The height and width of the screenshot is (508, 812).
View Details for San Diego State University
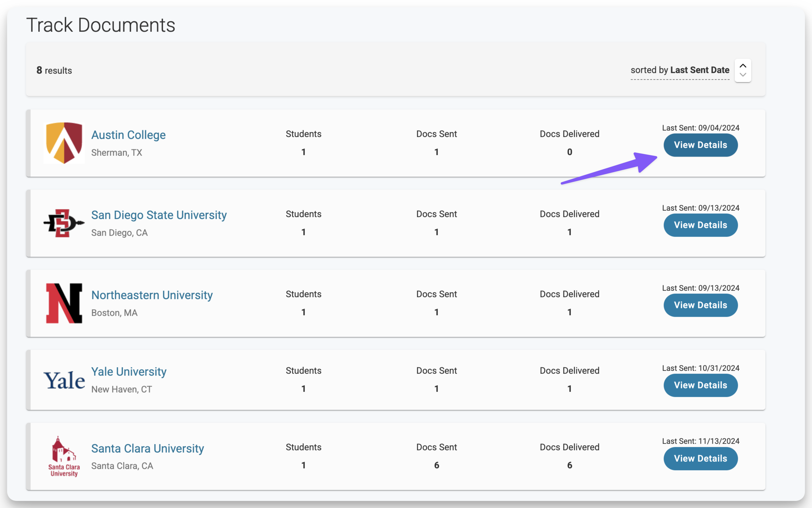701,225
